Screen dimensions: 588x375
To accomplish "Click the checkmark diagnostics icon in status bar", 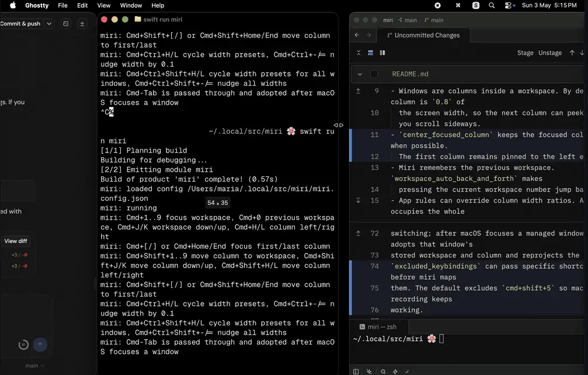I will [x=407, y=371].
